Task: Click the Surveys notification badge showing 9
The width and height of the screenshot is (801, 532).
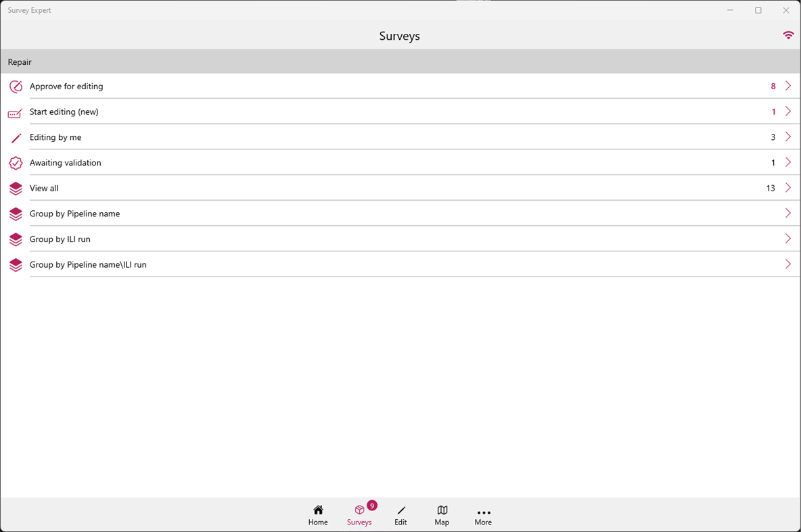Action: [x=372, y=506]
